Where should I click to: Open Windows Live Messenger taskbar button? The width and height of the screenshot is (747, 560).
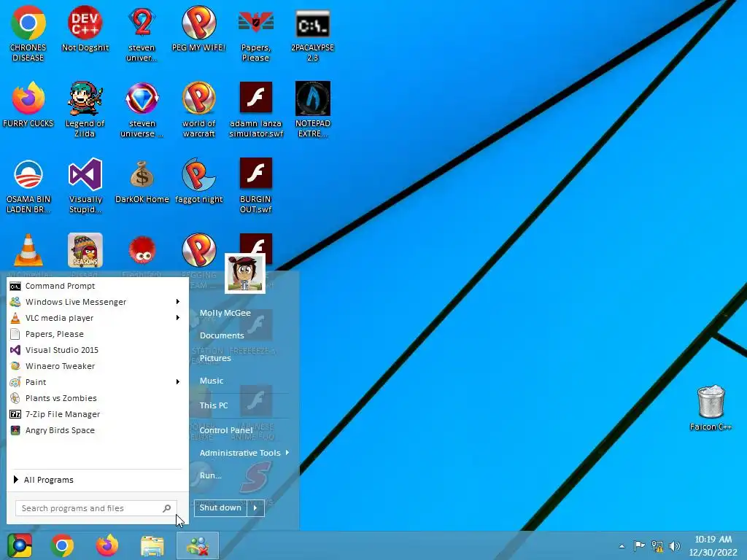click(198, 545)
